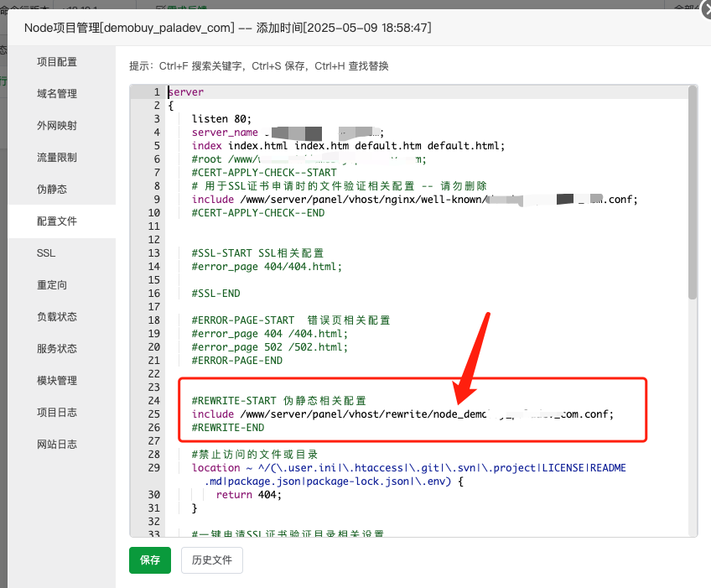Click the 'return 404;' statement
711x588 pixels.
248,495
